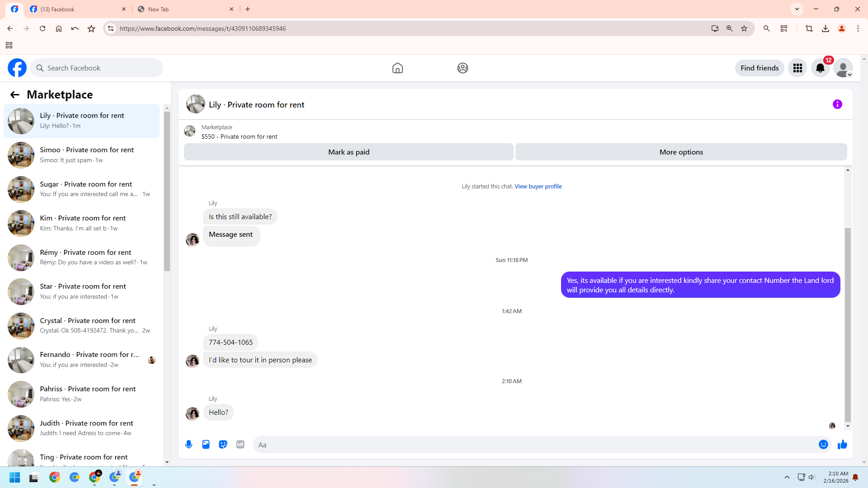Click Mark as paid button
This screenshot has height=488, width=868.
[349, 152]
